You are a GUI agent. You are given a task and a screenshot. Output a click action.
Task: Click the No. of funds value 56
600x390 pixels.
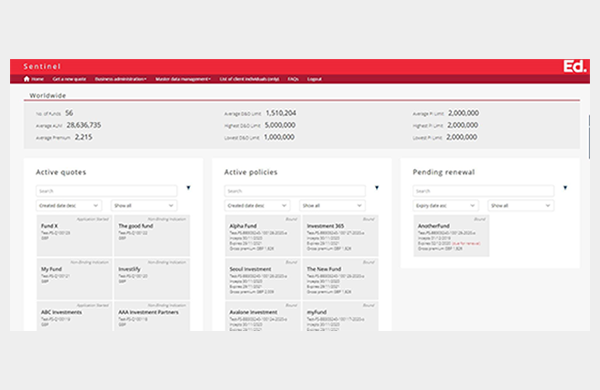pyautogui.click(x=69, y=113)
